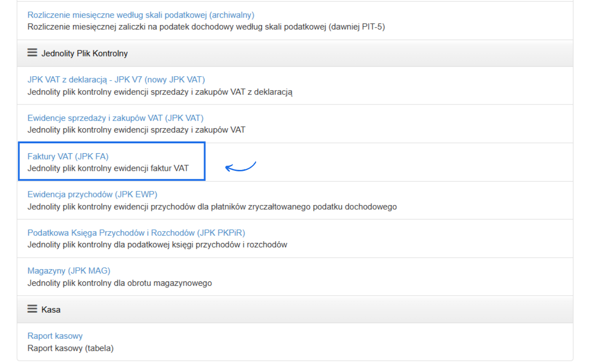Screen dimensions: 595x364
Task: Click the hamburger icon beside Jednolity Plik Kontrolny
Action: point(32,53)
